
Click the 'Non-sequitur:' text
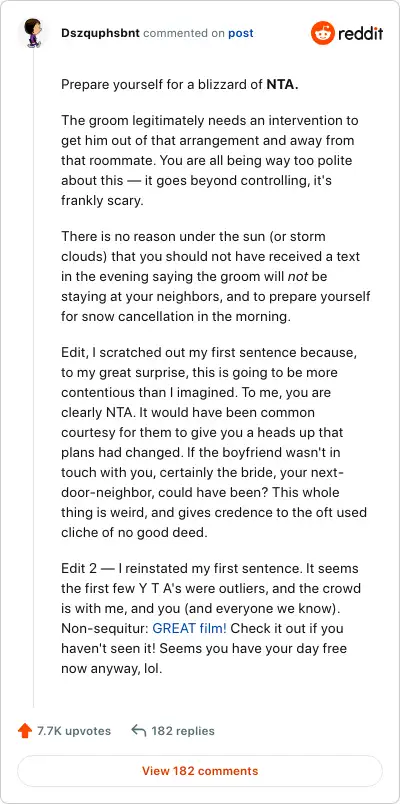[105, 628]
